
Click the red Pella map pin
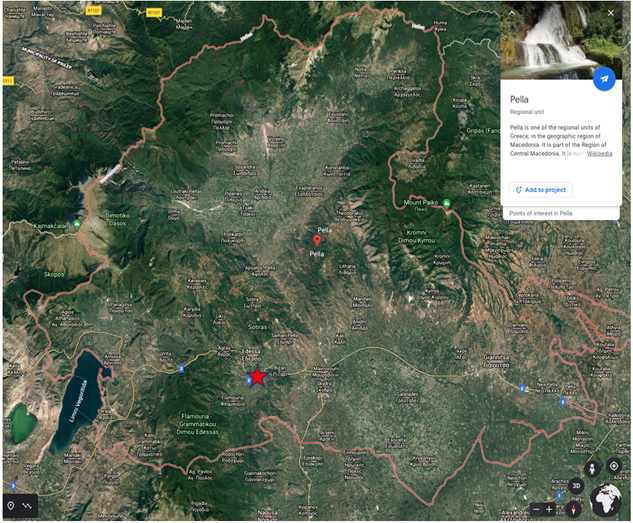pos(317,240)
